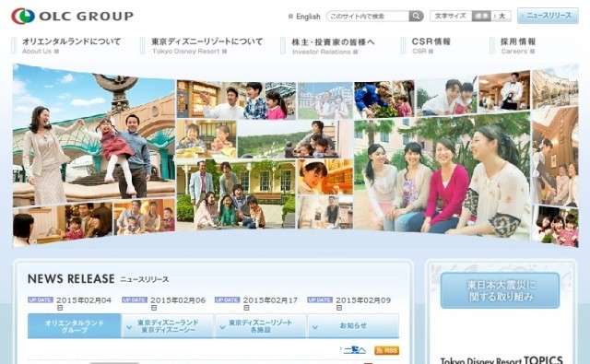Click the site search input field
The width and height of the screenshot is (590, 364).
368,17
